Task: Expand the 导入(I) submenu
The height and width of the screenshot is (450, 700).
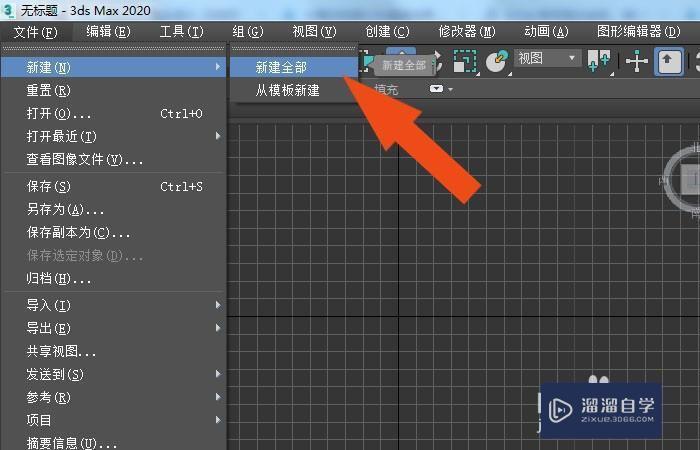Action: [x=113, y=305]
